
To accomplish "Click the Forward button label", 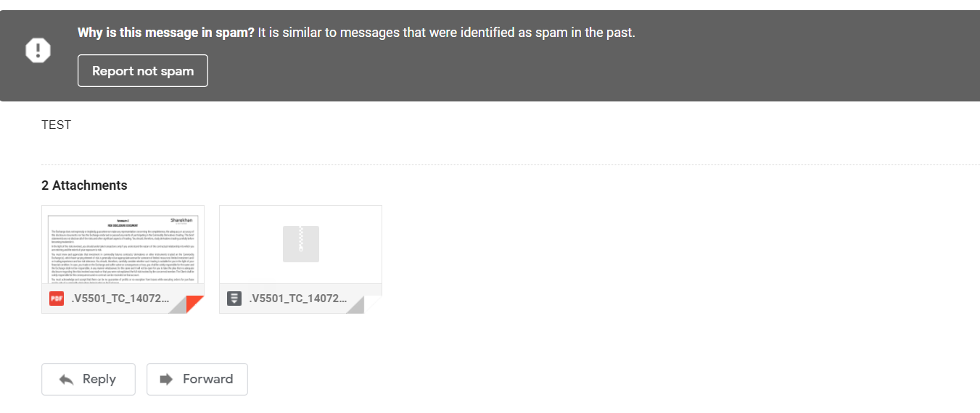I will pyautogui.click(x=207, y=379).
